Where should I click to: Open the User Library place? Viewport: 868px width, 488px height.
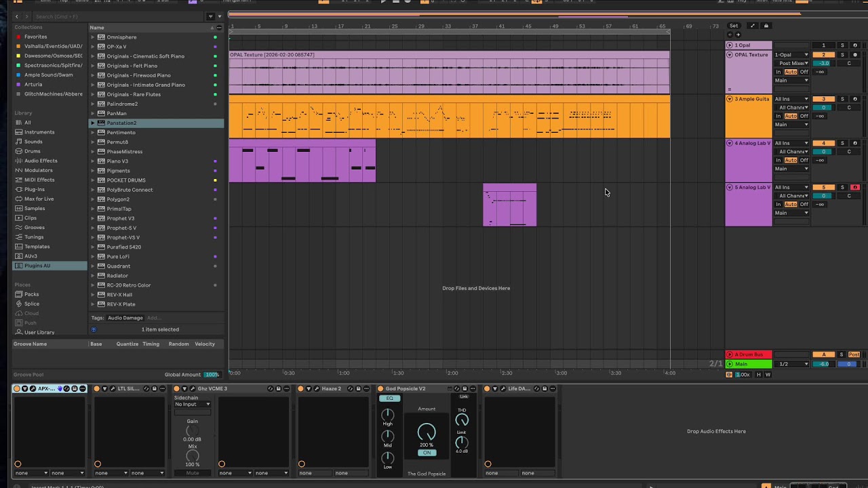pos(39,332)
